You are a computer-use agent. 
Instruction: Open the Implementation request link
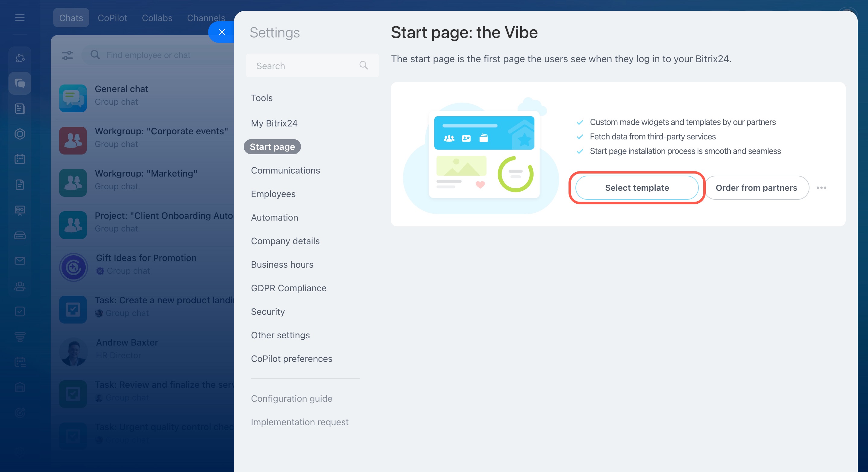point(299,422)
